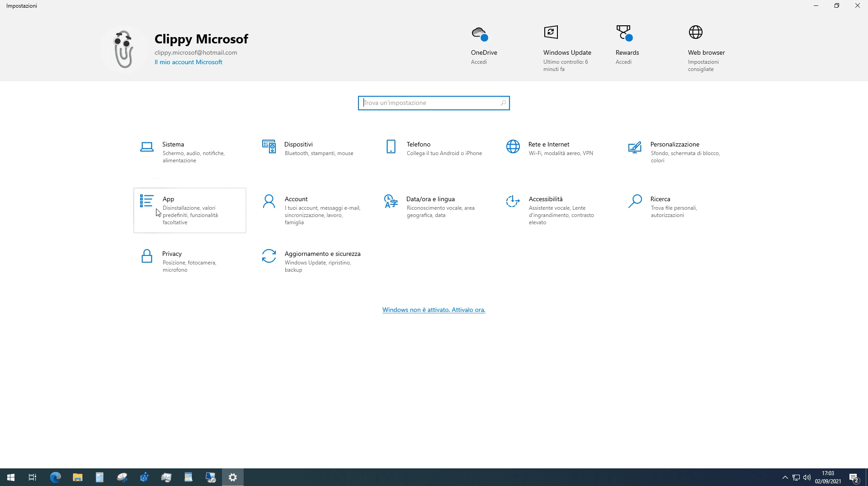Expand hidden icons in the system tray
Image resolution: width=868 pixels, height=486 pixels.
pos(785,477)
